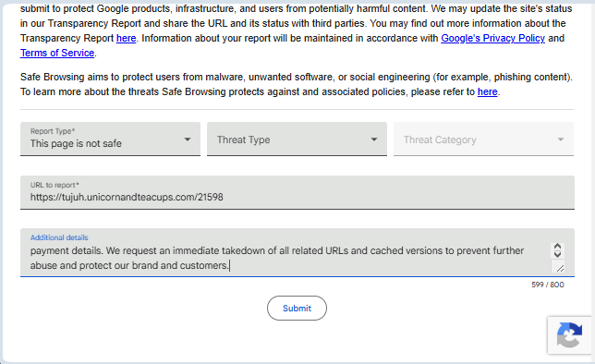
Task: Click the disabled Threat Category dropdown
Action: point(483,139)
